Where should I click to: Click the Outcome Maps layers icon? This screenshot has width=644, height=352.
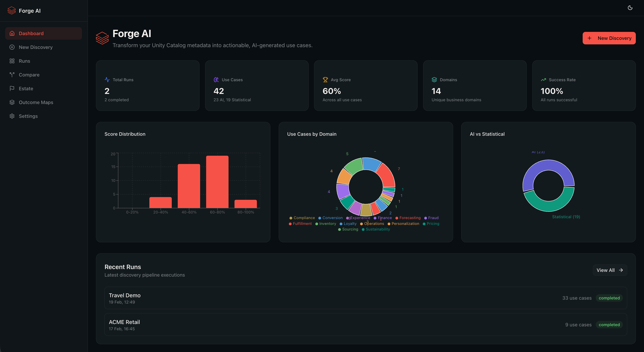(12, 102)
